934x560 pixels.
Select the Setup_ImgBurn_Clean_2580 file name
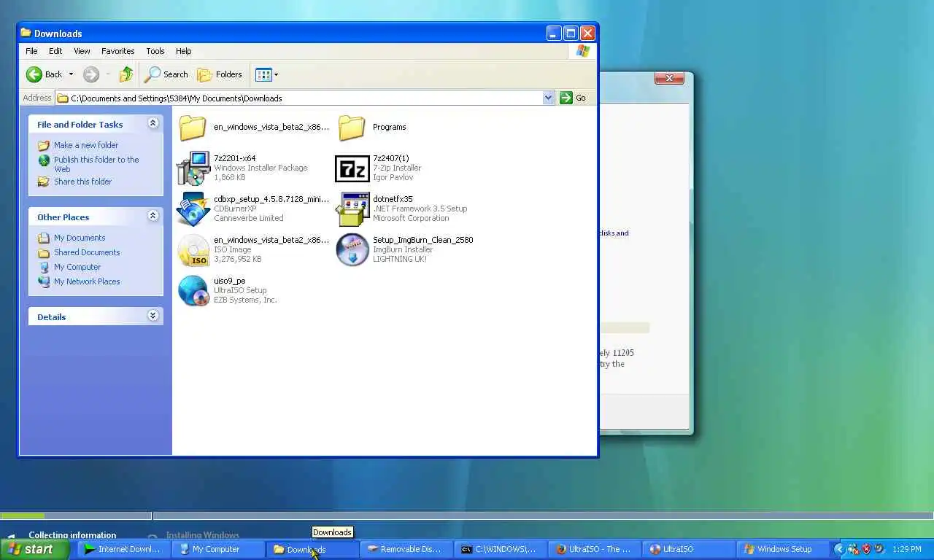click(x=422, y=240)
